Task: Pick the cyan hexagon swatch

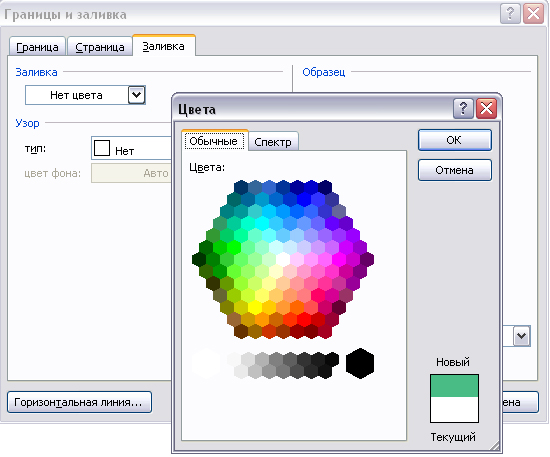Action: pyautogui.click(x=262, y=223)
